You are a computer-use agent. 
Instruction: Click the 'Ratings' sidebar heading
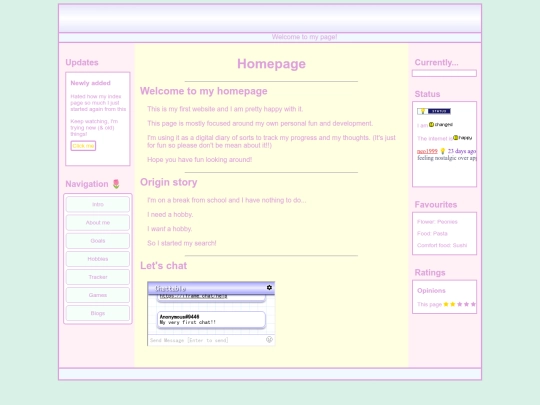[x=430, y=272]
